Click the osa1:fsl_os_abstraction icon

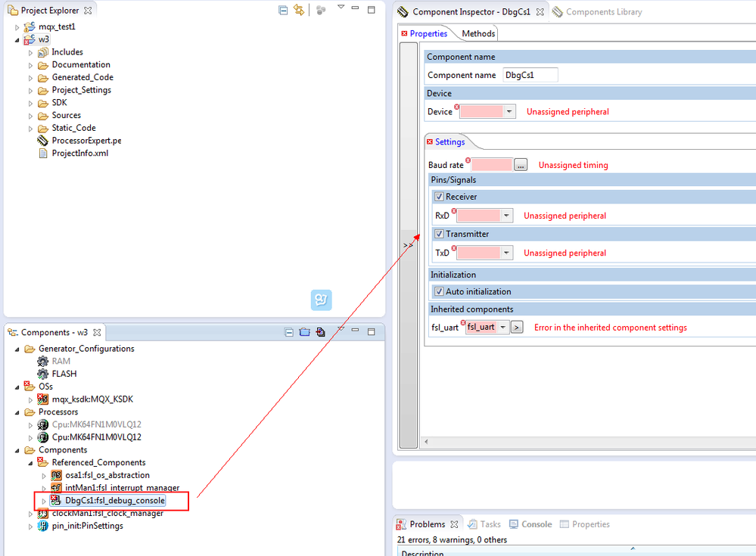click(x=57, y=475)
